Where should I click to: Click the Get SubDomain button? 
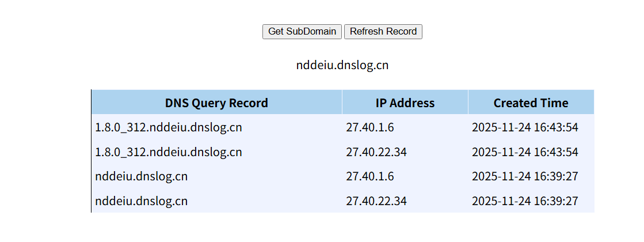(302, 32)
